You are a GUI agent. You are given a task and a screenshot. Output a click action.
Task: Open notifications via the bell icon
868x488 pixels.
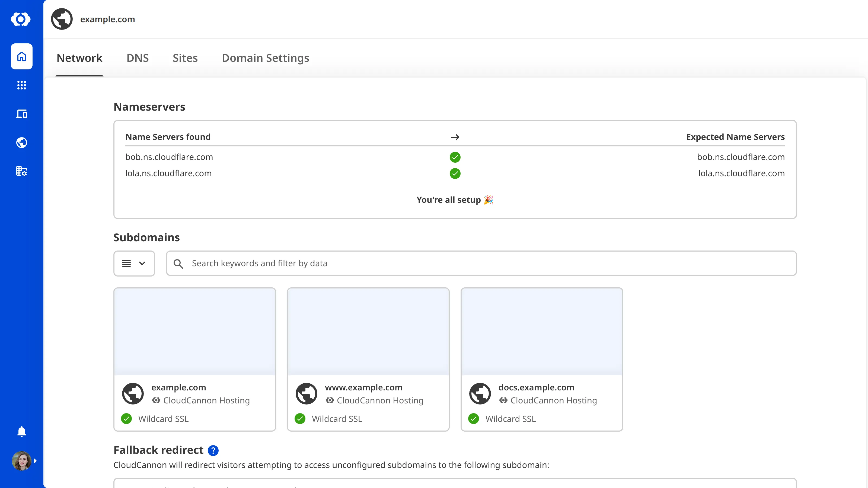pos(21,432)
